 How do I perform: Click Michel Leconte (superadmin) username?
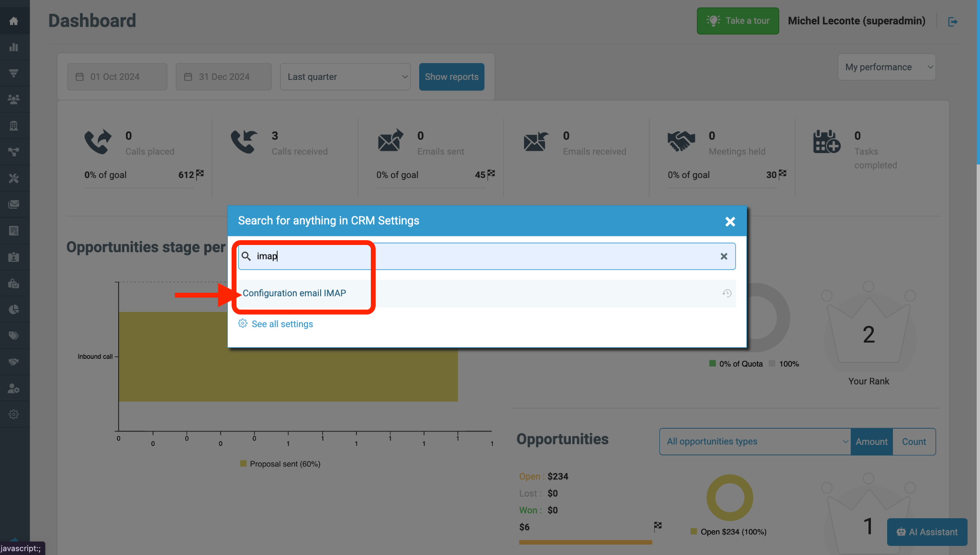pos(857,21)
